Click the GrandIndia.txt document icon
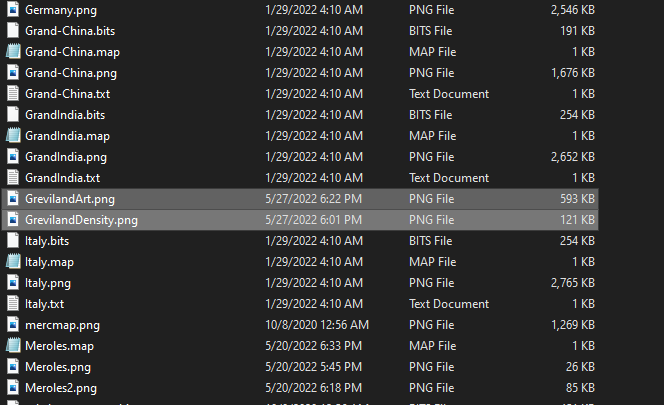 (x=13, y=177)
